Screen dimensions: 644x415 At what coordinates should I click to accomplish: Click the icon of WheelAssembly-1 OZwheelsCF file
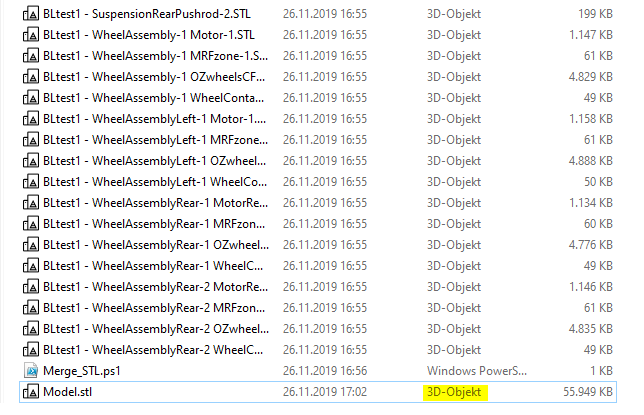click(31, 77)
